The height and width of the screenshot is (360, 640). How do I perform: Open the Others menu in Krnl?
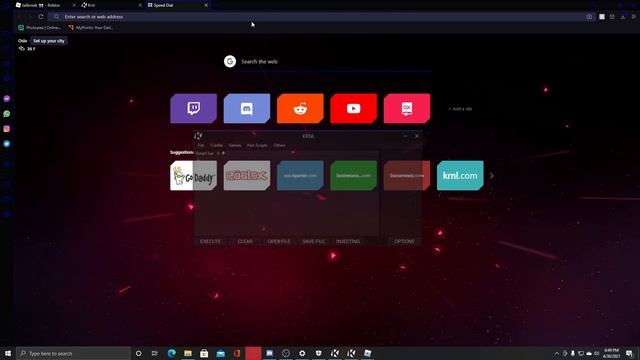[x=280, y=145]
